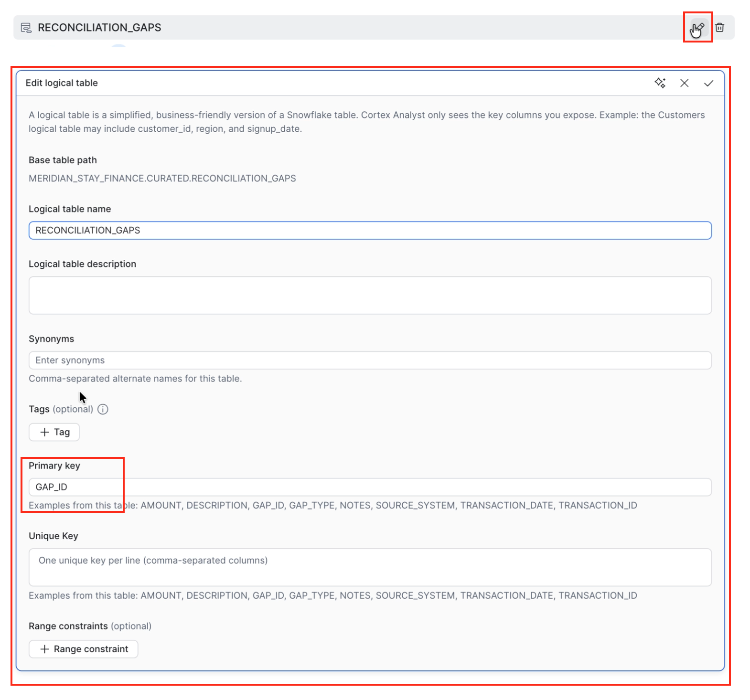
Task: Select the Primary key GAP_ID field
Action: (370, 487)
